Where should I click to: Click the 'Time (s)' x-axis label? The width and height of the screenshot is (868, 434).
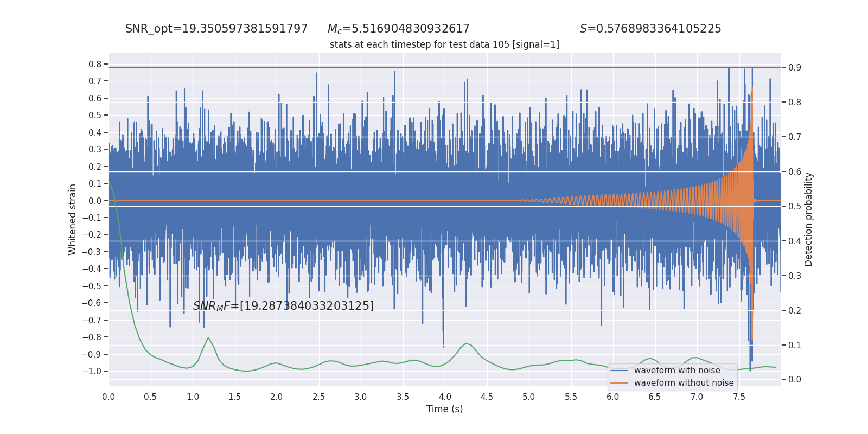444,409
